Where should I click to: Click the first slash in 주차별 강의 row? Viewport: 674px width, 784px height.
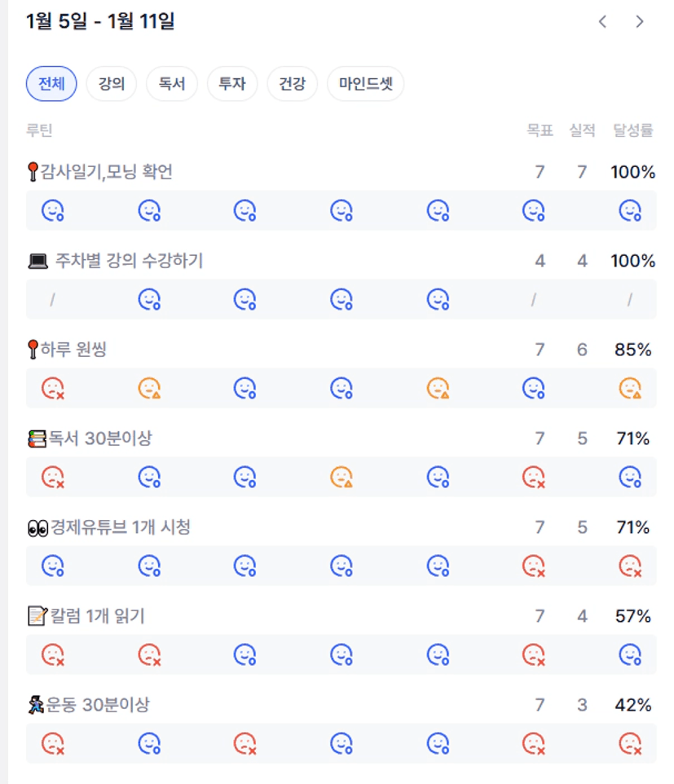(x=53, y=300)
